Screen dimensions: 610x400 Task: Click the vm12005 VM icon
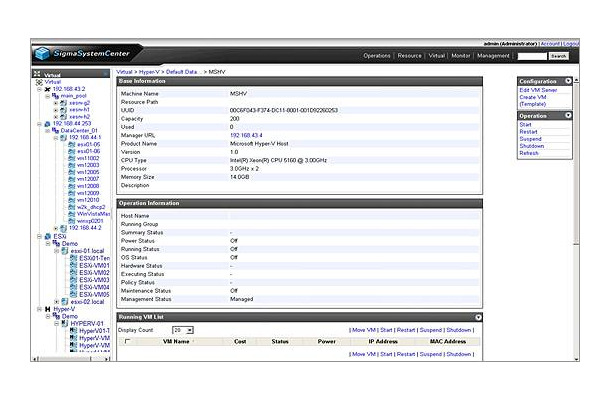(72, 172)
